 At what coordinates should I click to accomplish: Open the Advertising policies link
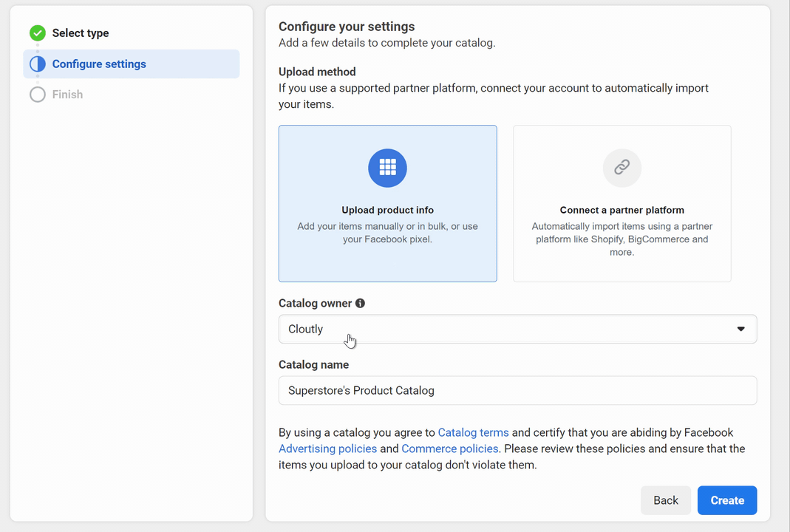(x=327, y=449)
